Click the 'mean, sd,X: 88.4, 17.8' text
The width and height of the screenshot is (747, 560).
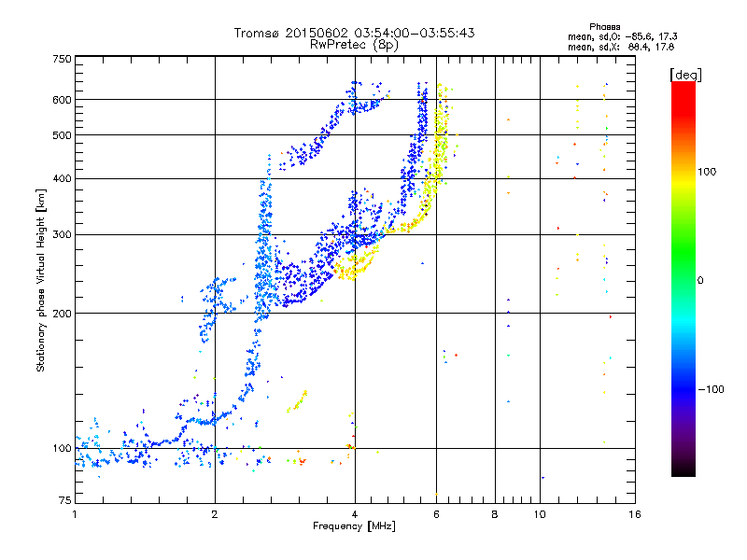621,48
